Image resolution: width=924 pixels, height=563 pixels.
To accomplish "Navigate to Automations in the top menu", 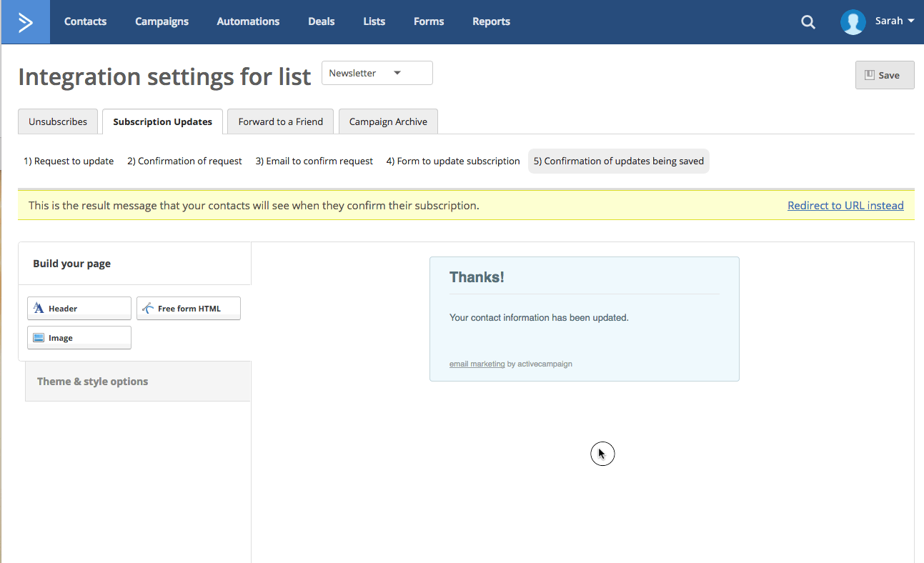I will [247, 21].
